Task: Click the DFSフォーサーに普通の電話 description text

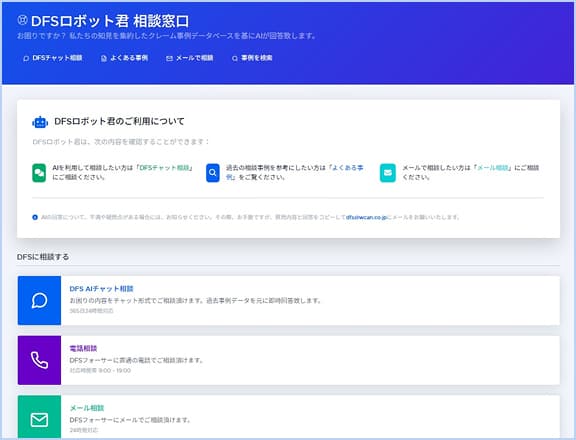Action: 137,360
